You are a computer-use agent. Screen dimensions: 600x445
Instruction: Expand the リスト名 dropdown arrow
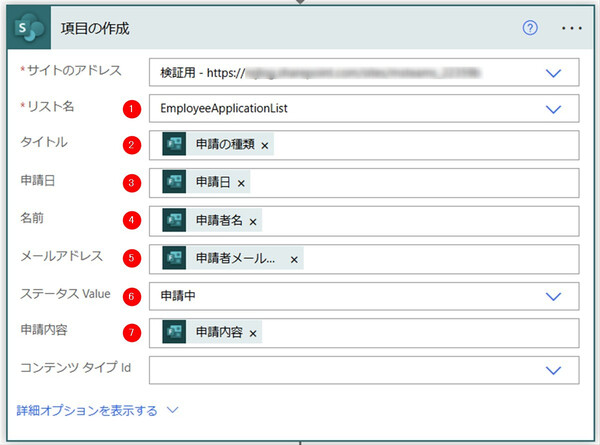click(x=553, y=109)
